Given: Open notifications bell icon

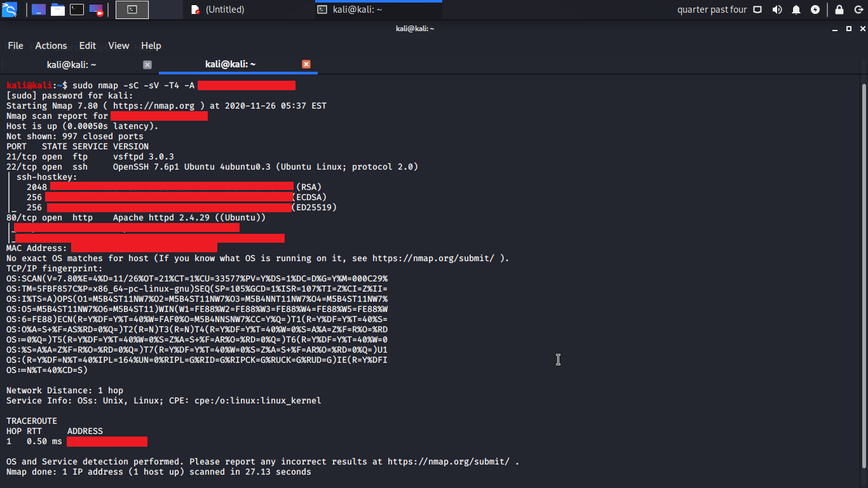Looking at the screenshot, I should pos(796,10).
